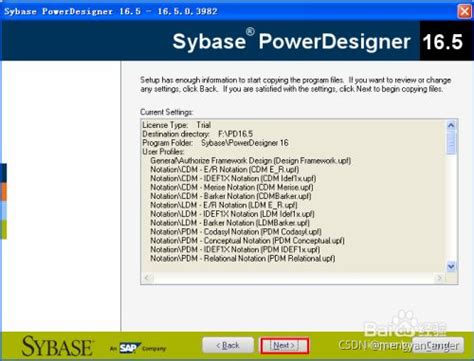Select Notation\LDM - IDEF1X Notation entry
Screen dimensions: 474x361
click(232, 214)
